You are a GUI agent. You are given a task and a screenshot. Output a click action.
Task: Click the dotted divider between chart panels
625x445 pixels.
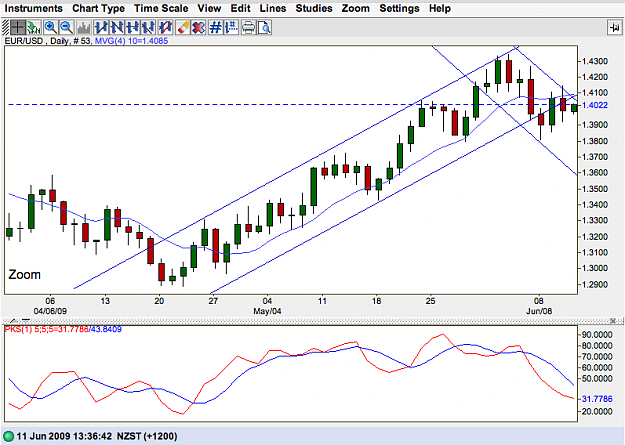click(x=312, y=321)
